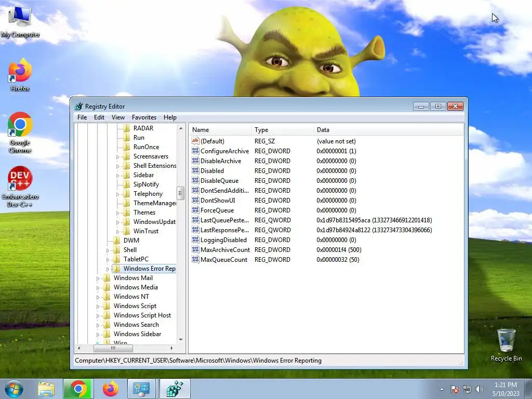Open the Edit menu
The image size is (532, 399).
99,117
